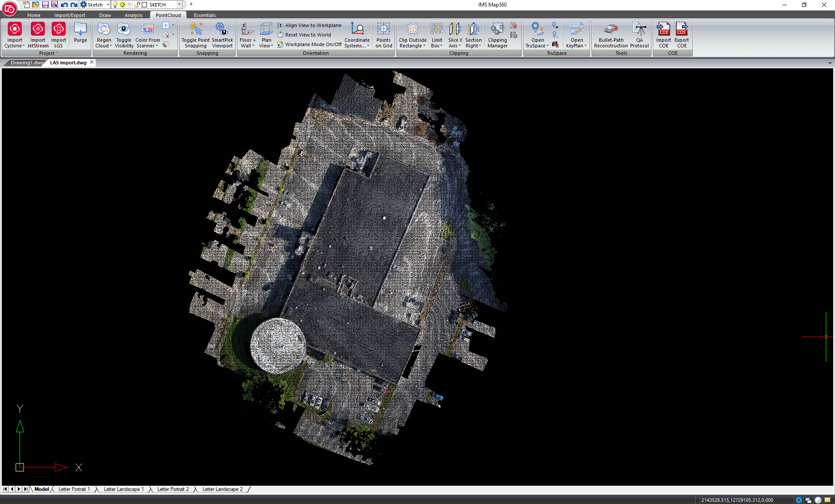Open the SKETCH layer dropdown

pos(179,5)
